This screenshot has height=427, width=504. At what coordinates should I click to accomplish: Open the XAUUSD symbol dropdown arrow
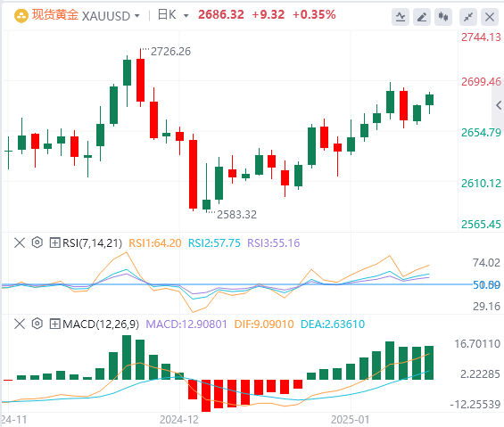137,16
